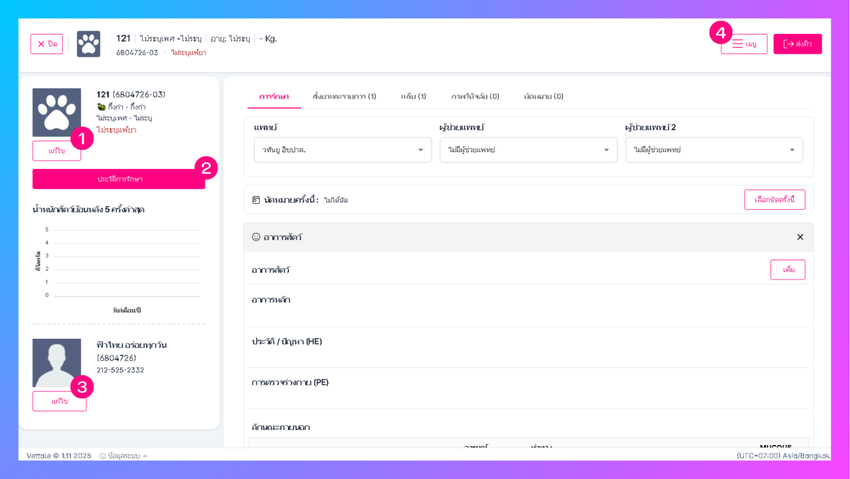Click the species icon before กิ้งก่า - กิ้งก่า

click(101, 107)
